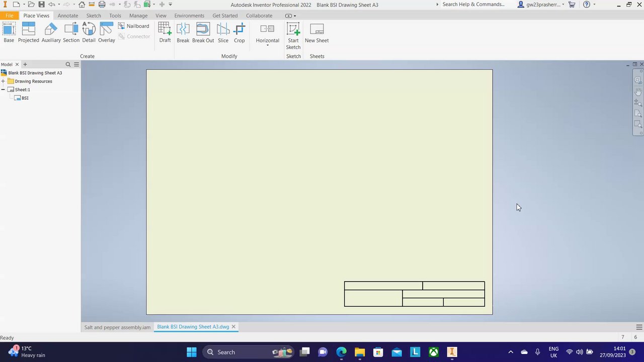
Task: Expand the Drawing Resources folder
Action: point(3,81)
